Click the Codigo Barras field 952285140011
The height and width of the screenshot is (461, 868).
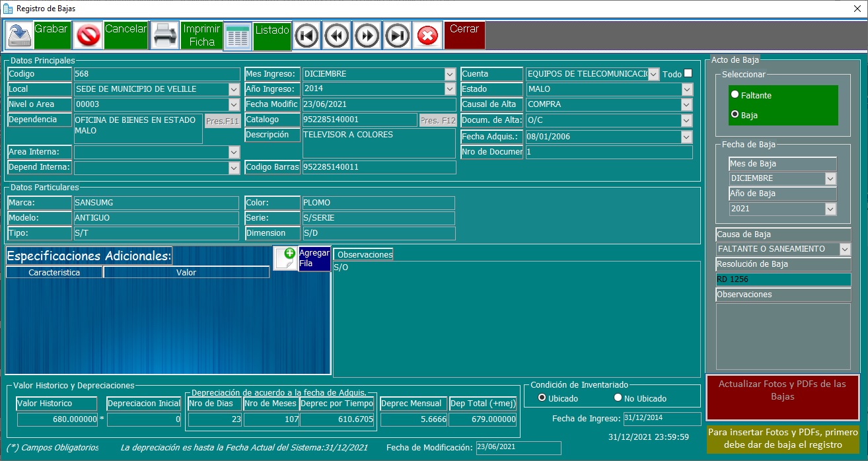379,167
